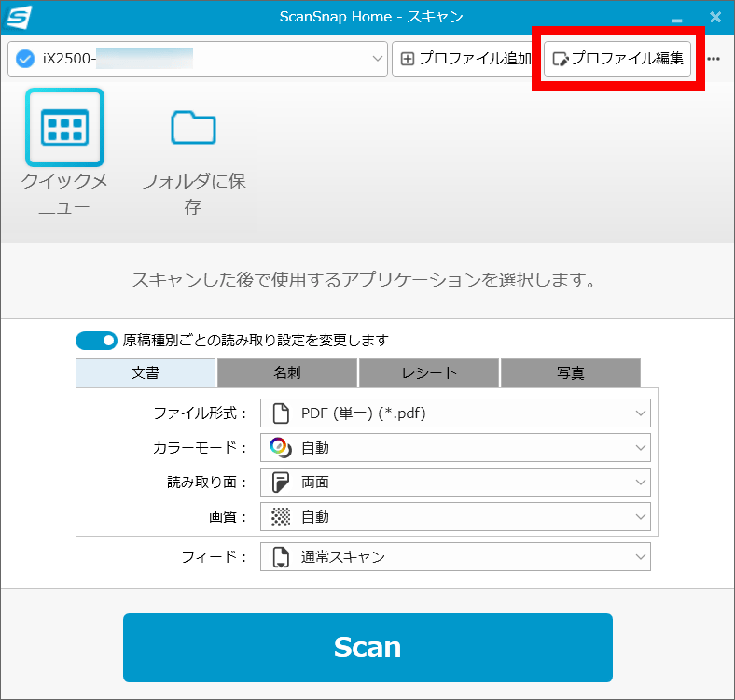Open the three-dots more options menu

click(x=714, y=59)
